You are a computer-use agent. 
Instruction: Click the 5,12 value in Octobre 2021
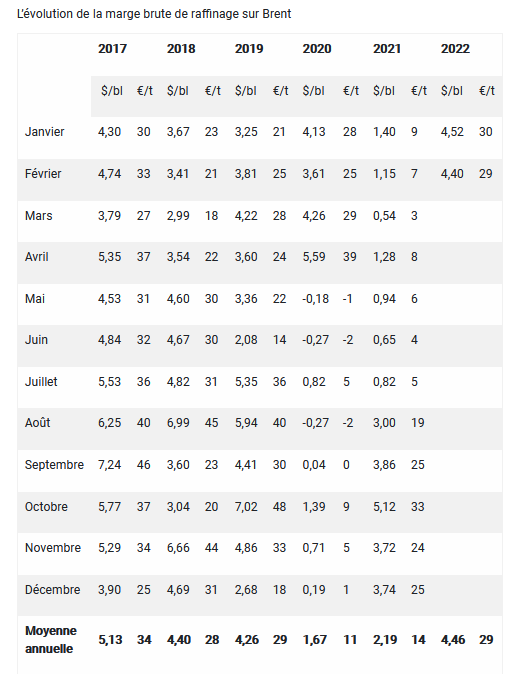384,507
